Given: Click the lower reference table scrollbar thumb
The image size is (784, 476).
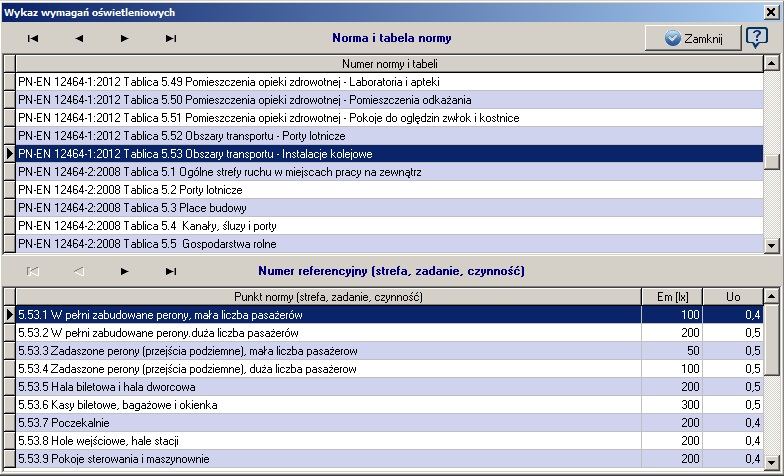Looking at the screenshot, I should click(772, 339).
